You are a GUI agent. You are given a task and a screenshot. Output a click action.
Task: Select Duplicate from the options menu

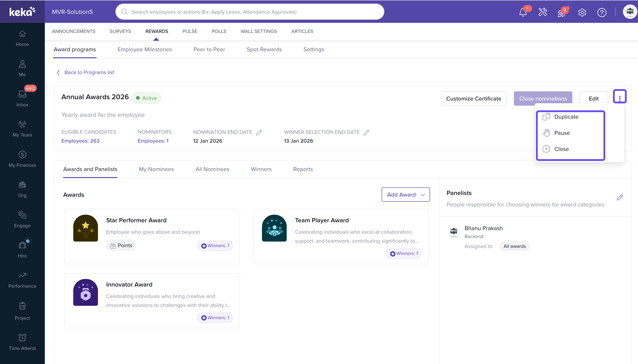[x=566, y=117]
